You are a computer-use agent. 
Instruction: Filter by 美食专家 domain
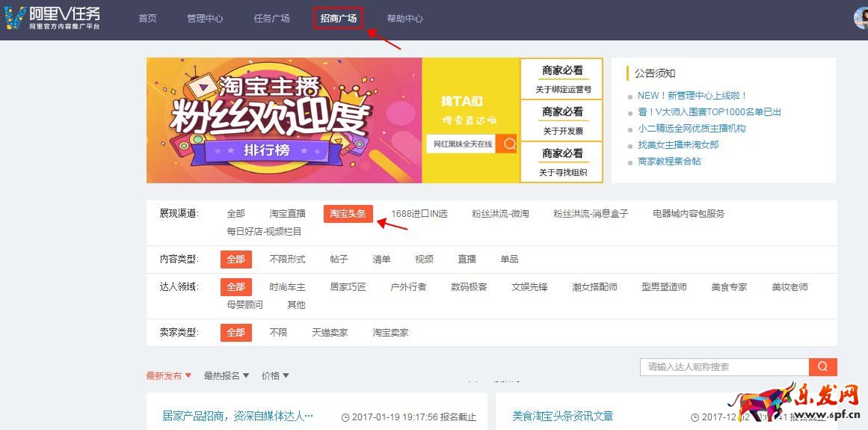pyautogui.click(x=729, y=287)
